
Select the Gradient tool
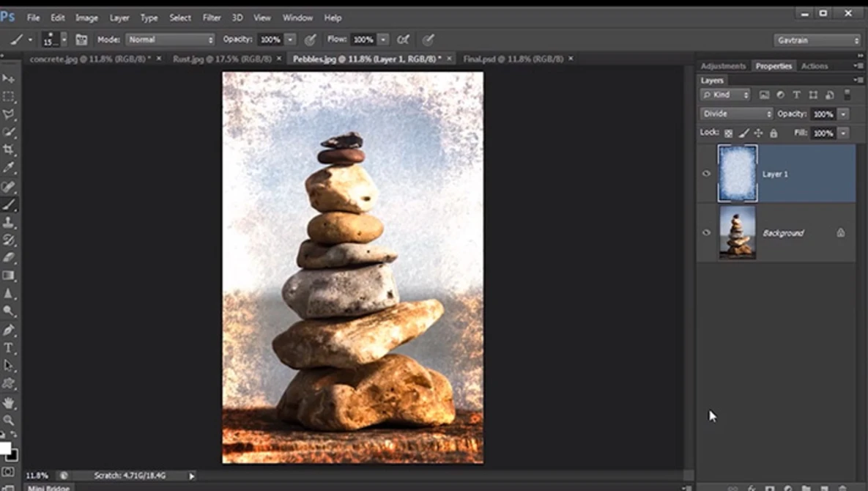tap(8, 276)
